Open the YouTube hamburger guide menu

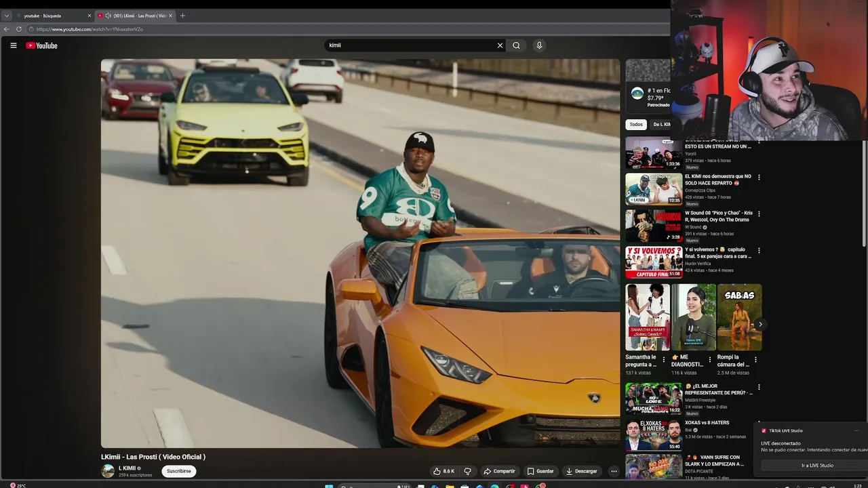pos(13,45)
